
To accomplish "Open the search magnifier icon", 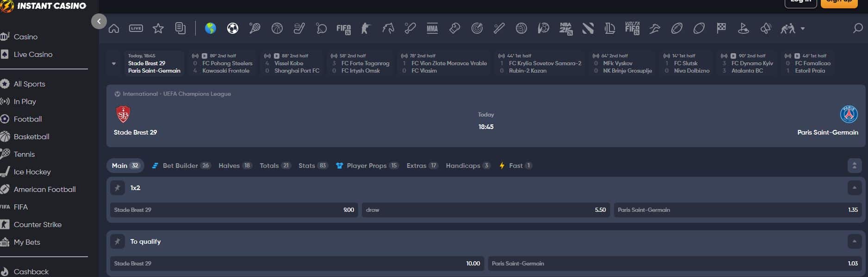I will (858, 29).
